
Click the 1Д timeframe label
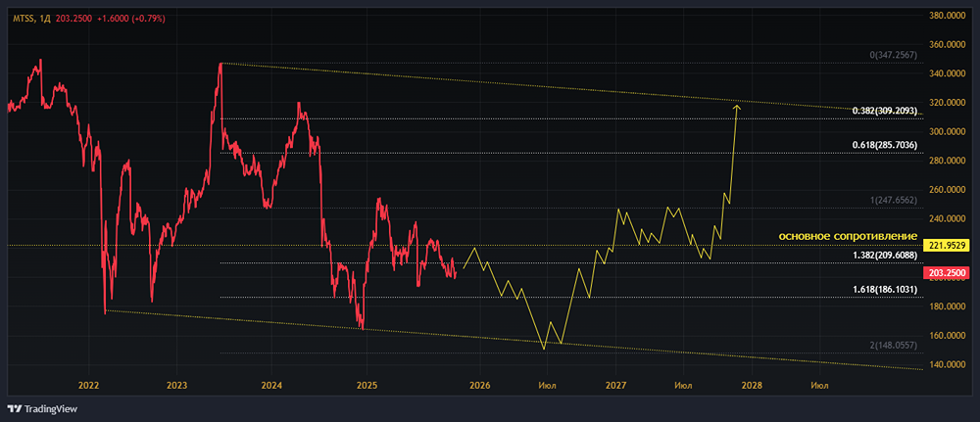pyautogui.click(x=44, y=19)
